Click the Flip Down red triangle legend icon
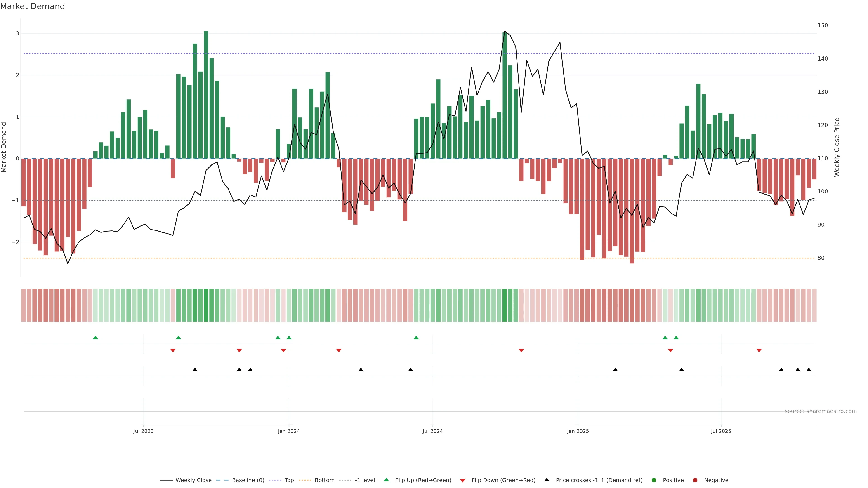Viewport: 868px width, 488px height. (x=463, y=481)
